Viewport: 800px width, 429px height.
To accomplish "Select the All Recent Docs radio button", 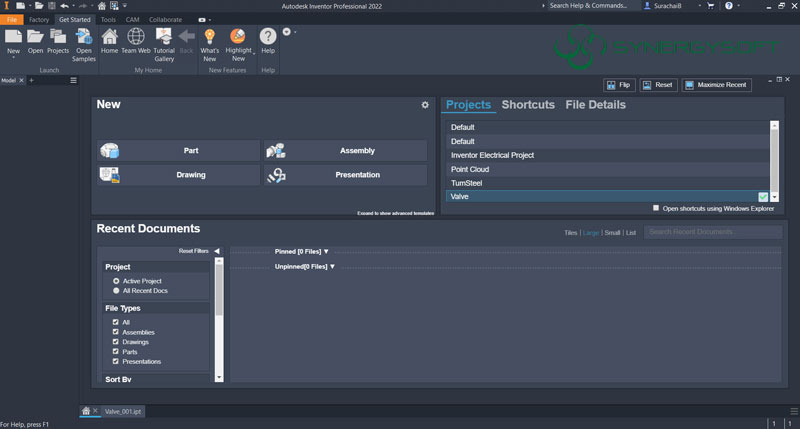I will pyautogui.click(x=116, y=290).
